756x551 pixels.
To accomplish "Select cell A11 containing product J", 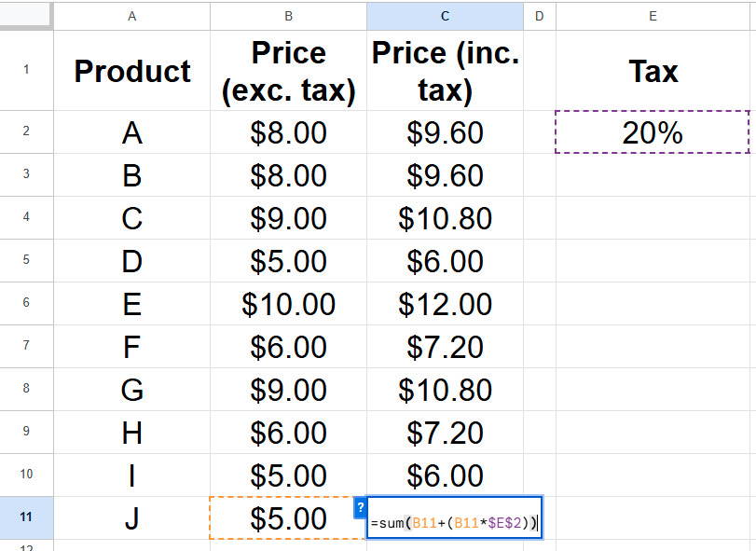I will (131, 518).
